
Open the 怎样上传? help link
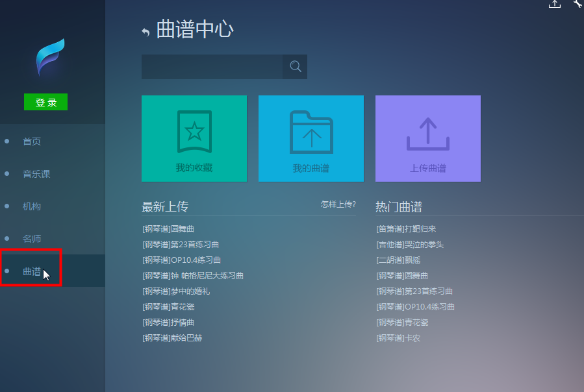coord(338,204)
